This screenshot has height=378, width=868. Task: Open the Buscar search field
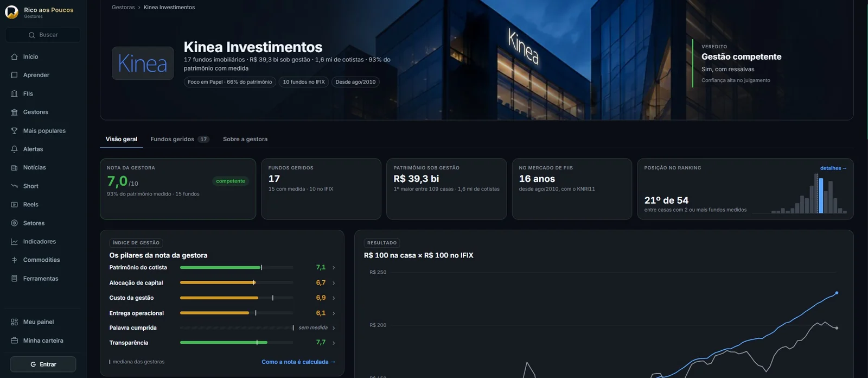[x=43, y=35]
